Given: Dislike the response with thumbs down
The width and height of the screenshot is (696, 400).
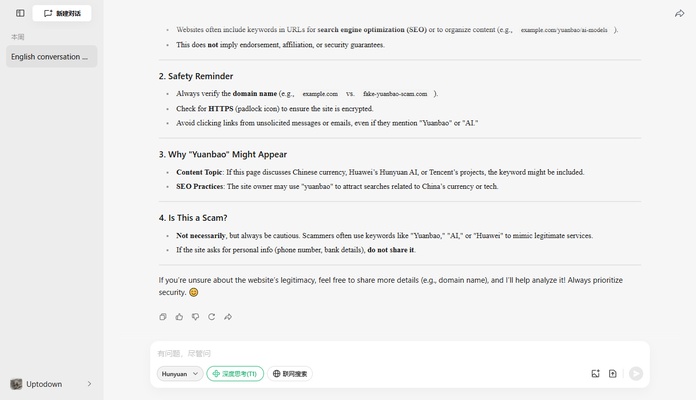Looking at the screenshot, I should tap(195, 317).
